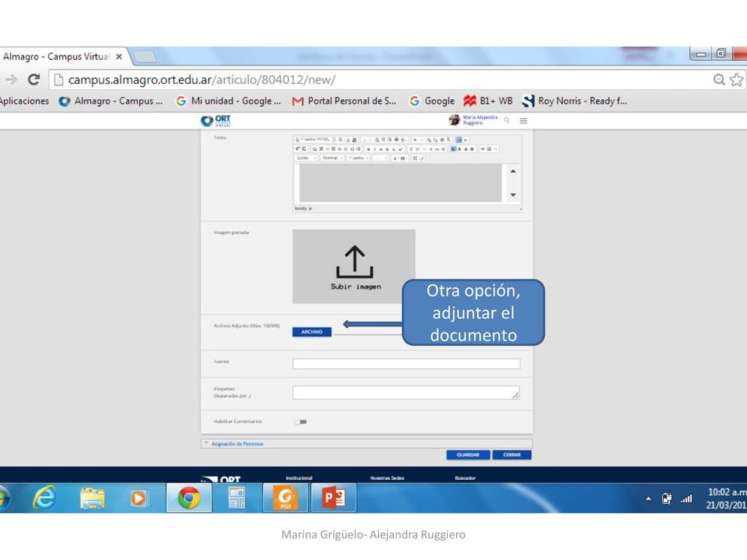The width and height of the screenshot is (747, 560).
Task: Open the text color picker
Action: (x=395, y=157)
